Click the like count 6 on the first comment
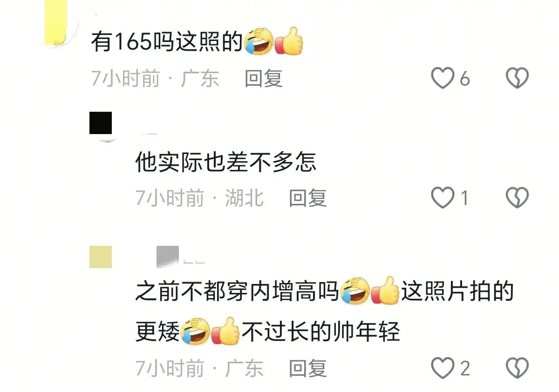The width and height of the screenshot is (559, 392). 465,79
